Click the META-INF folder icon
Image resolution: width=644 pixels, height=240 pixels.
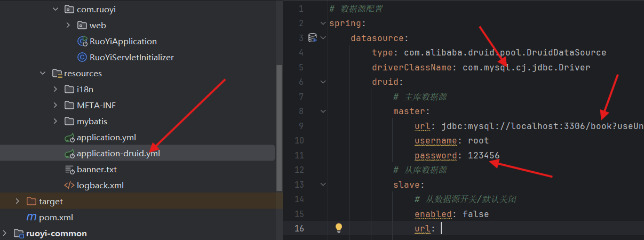pos(69,105)
